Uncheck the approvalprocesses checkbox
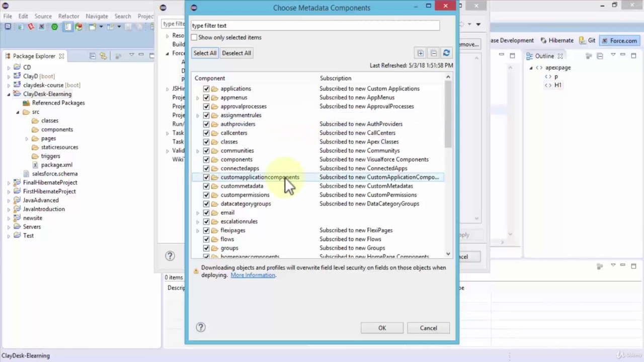This screenshot has width=644, height=362. (206, 106)
